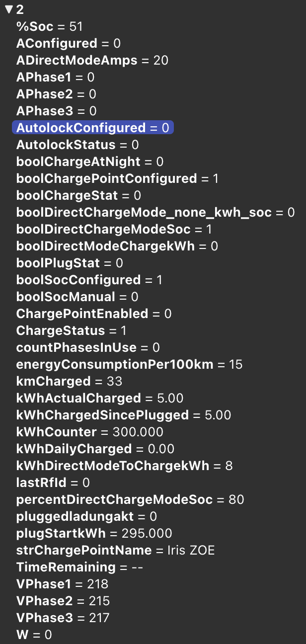Choose percentDirectChargeModeSoc = 80 item
The width and height of the screenshot is (306, 644).
coord(130,500)
